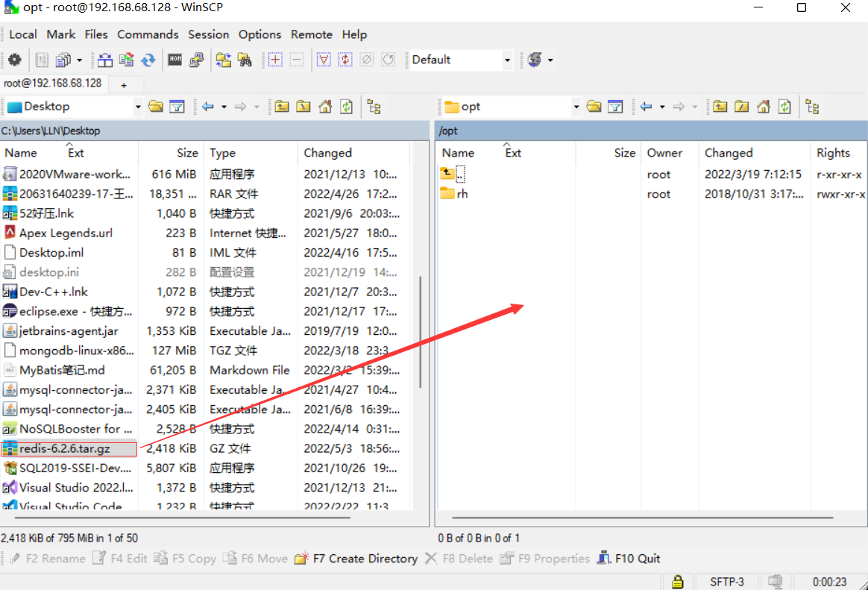The height and width of the screenshot is (590, 868).
Task: Select jetbrains-agent.jar in the local list
Action: [69, 331]
